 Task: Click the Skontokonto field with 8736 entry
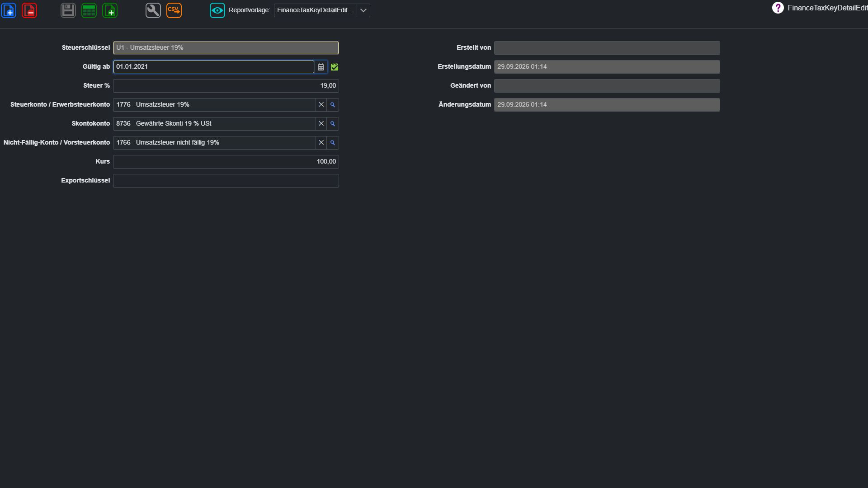pyautogui.click(x=214, y=124)
